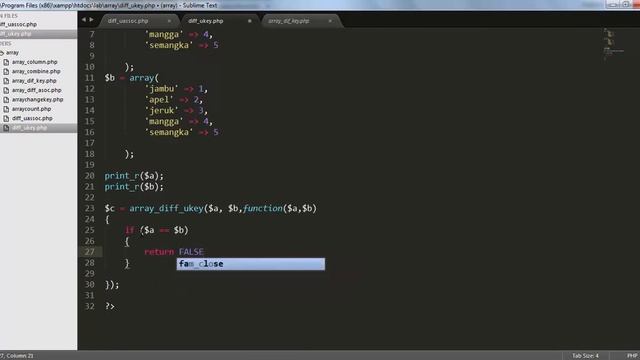Open array_dif_key.php from sidebar folder
640x360 pixels.
[x=34, y=81]
